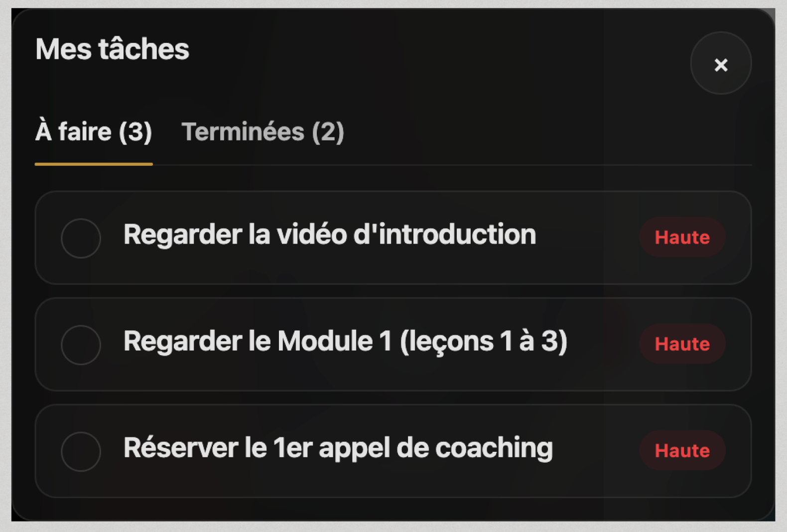Open the "Regarder le Module 1" task title
787x532 pixels.
point(345,341)
